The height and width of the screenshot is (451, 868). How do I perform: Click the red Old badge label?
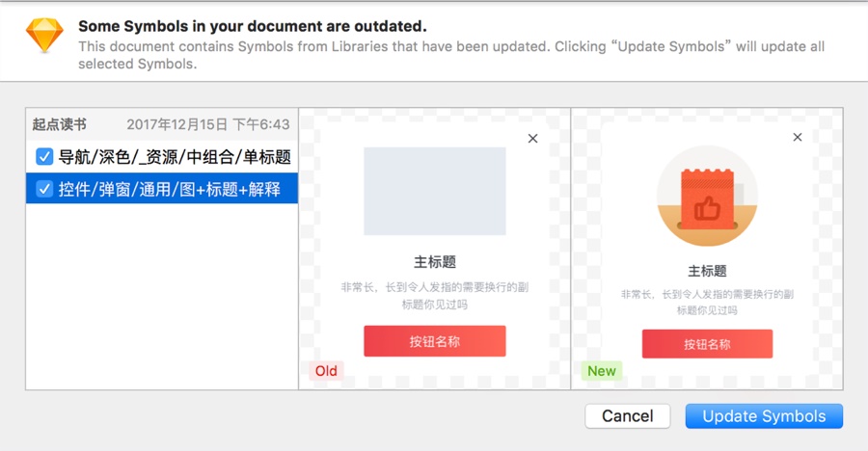coord(326,371)
